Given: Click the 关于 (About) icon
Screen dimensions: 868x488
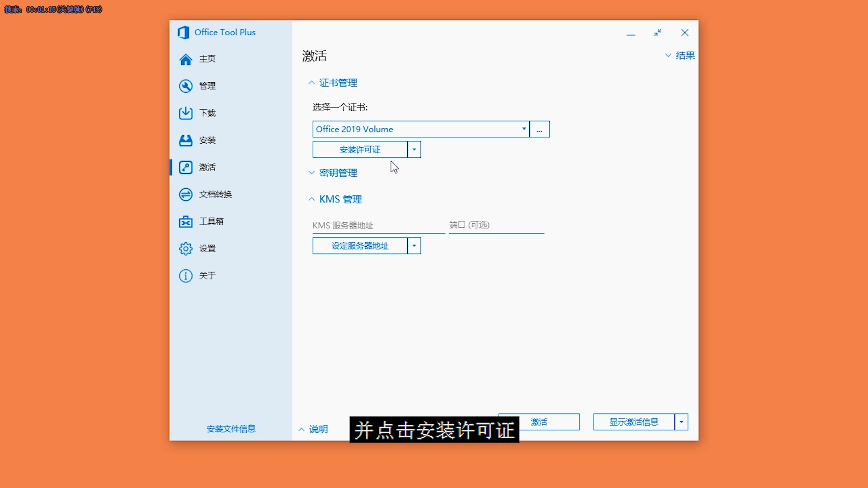Looking at the screenshot, I should pyautogui.click(x=185, y=275).
